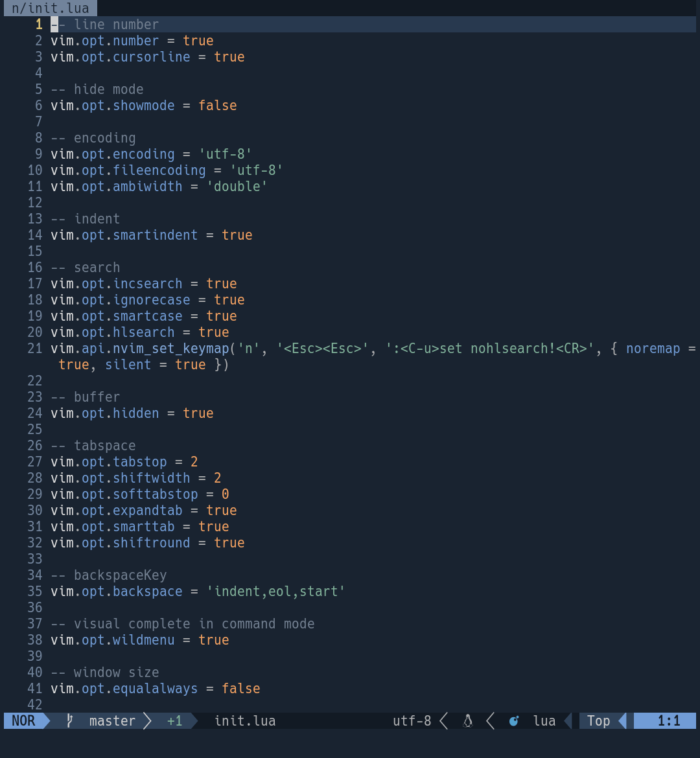Click the init.lua filename in statusline
Screen dimensions: 700x758
(245, 721)
